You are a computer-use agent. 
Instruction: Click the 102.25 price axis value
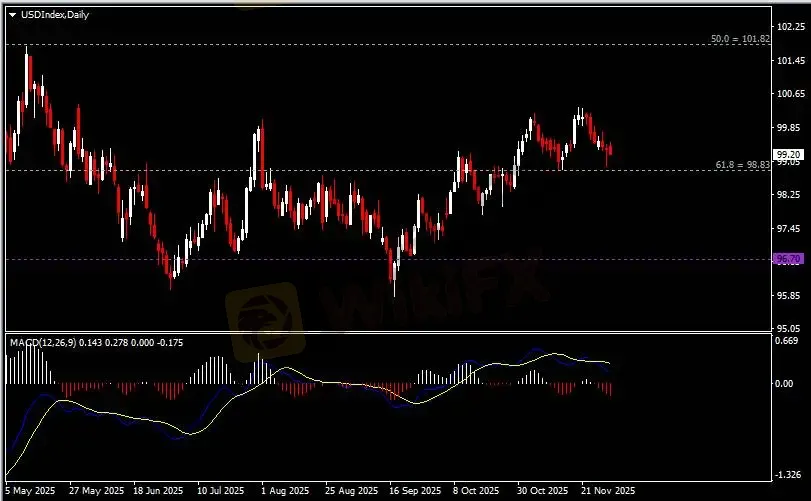click(x=791, y=27)
